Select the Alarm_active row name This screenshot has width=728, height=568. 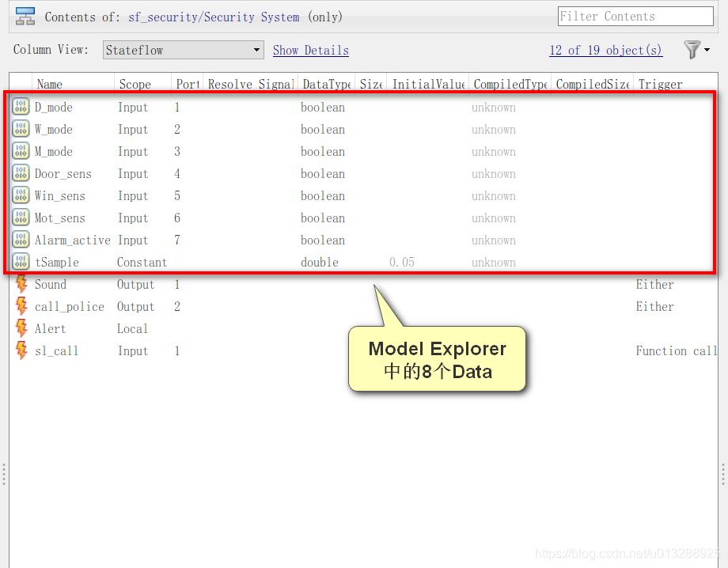click(73, 240)
